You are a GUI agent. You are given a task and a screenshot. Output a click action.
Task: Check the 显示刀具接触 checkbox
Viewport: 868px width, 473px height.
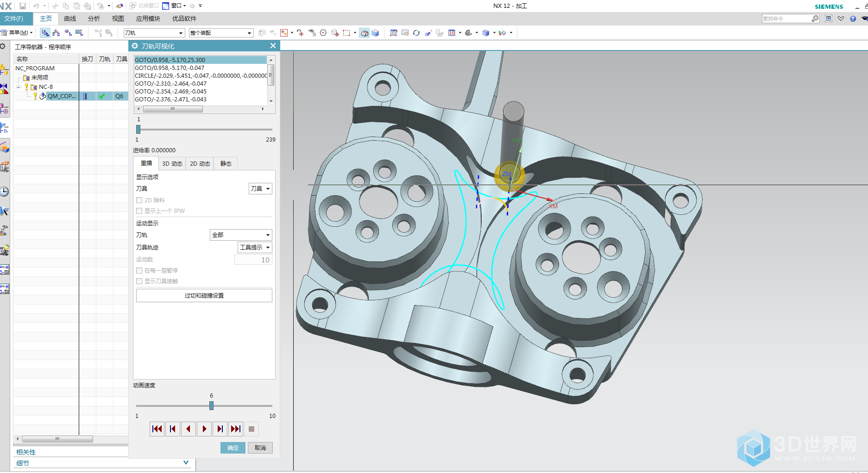(x=139, y=281)
